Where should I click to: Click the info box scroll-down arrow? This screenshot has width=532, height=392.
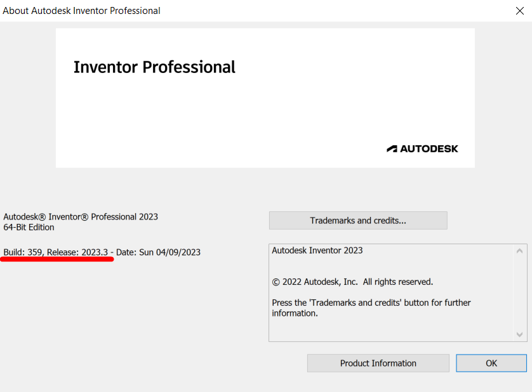click(521, 334)
